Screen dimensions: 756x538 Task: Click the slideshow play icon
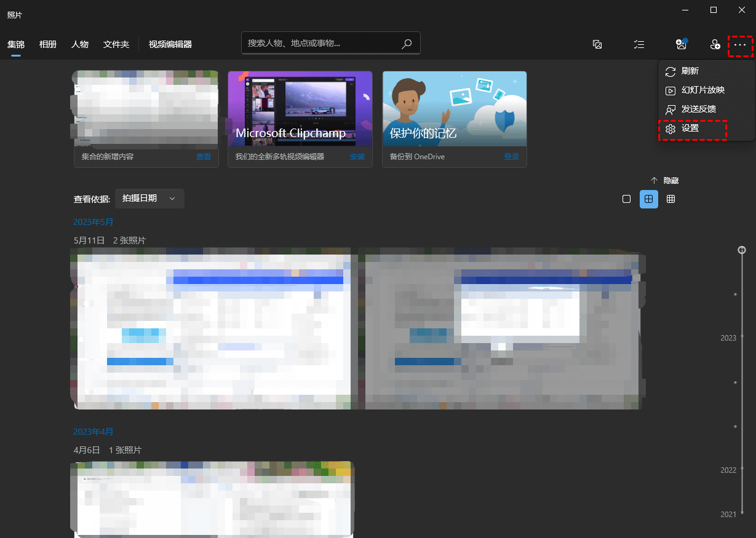670,90
